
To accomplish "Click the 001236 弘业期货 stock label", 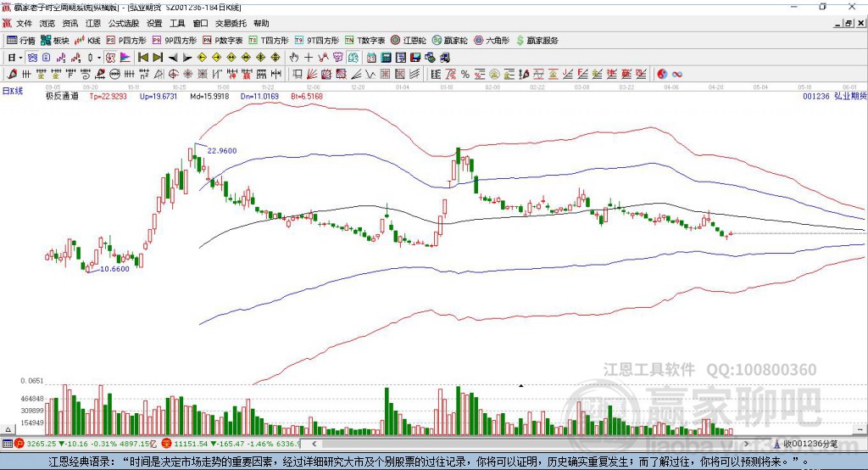I will pos(835,96).
